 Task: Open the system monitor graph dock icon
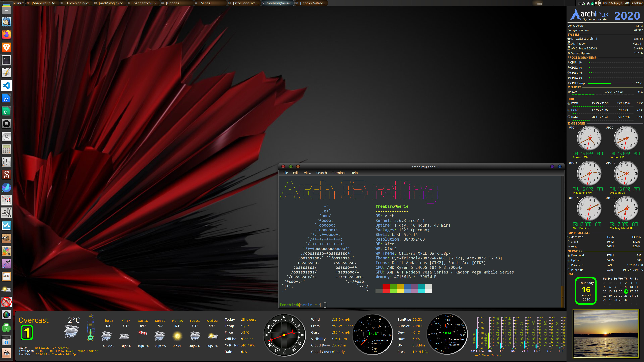6,226
